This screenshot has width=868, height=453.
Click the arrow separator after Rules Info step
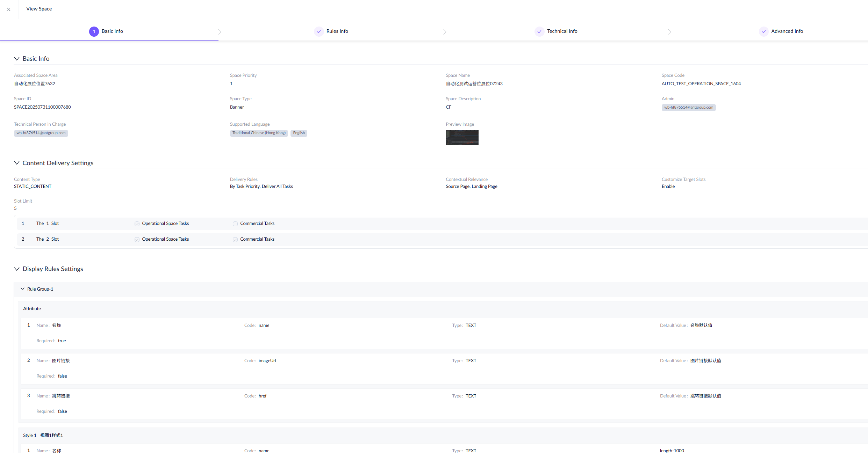pyautogui.click(x=444, y=32)
